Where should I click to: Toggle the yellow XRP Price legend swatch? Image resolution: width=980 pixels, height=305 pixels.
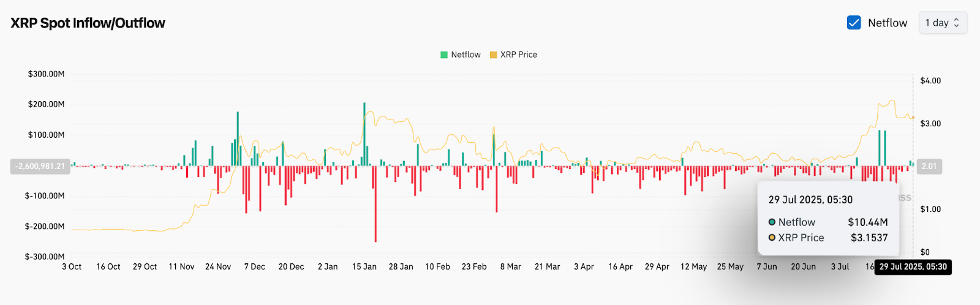tap(493, 55)
